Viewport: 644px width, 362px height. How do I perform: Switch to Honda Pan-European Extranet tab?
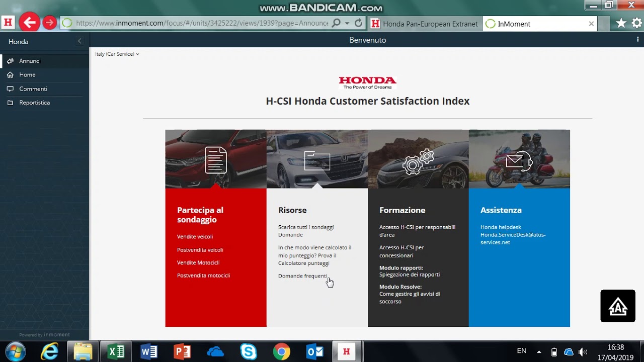[x=424, y=24]
